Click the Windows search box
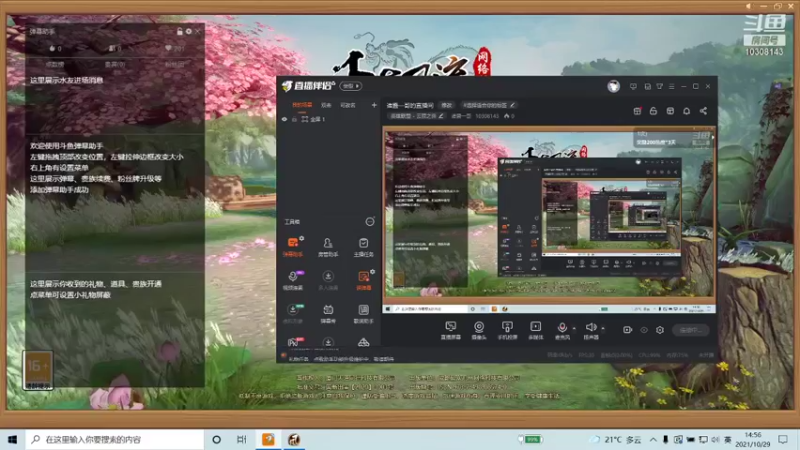The height and width of the screenshot is (450, 800). [115, 439]
